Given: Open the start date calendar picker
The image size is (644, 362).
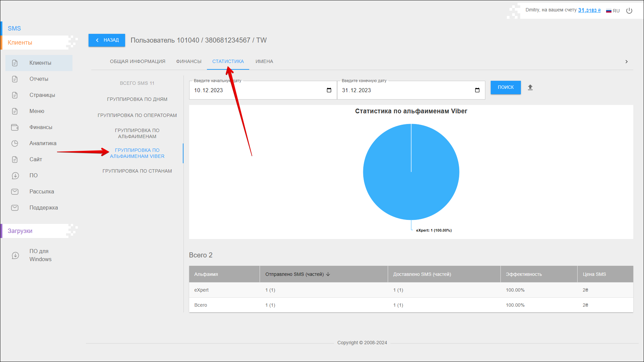Looking at the screenshot, I should coord(329,90).
